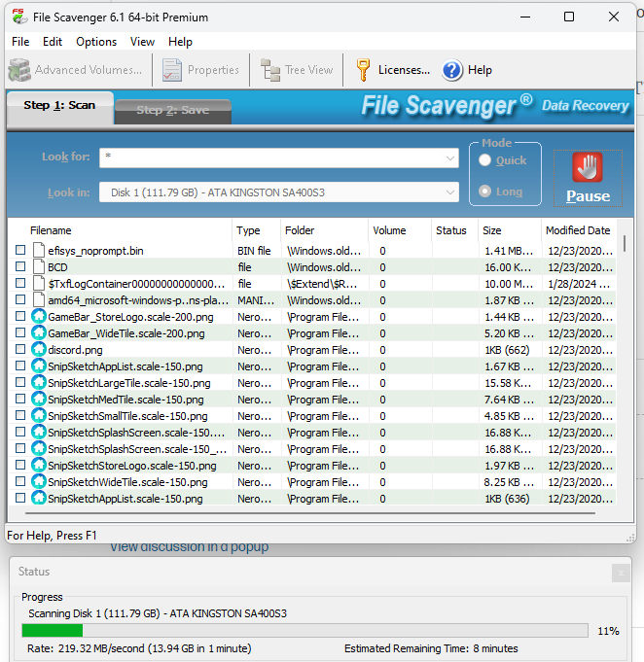The image size is (644, 662).
Task: Check the discord.png checkbox
Action: tap(20, 349)
